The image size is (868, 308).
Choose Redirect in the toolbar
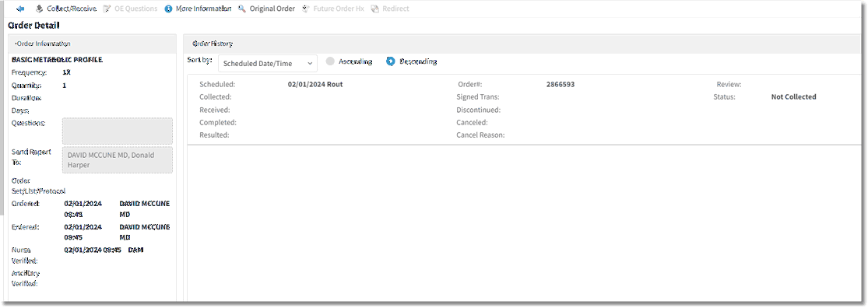pyautogui.click(x=395, y=9)
